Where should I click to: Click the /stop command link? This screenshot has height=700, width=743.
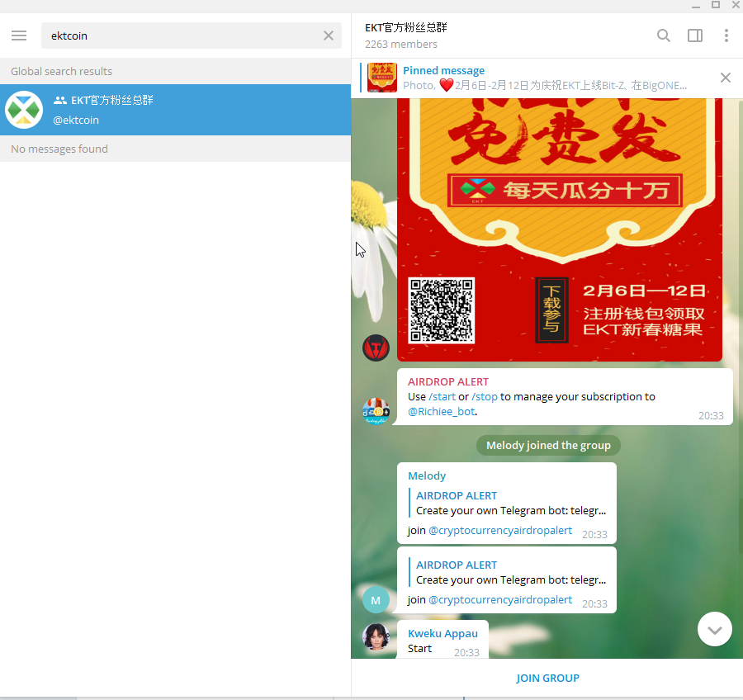click(x=485, y=397)
